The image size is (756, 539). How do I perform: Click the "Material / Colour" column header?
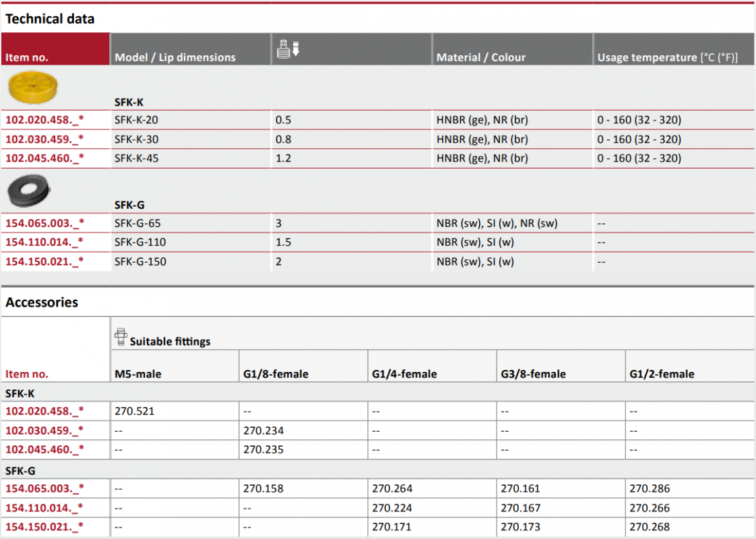(x=480, y=57)
